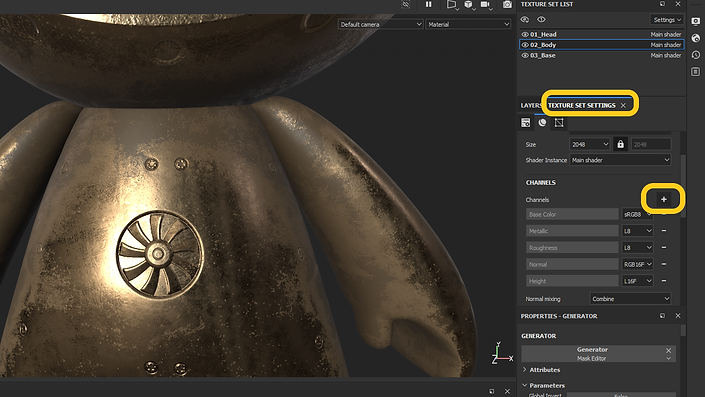The height and width of the screenshot is (397, 705).
Task: Undock the bottom panel under the viewport
Action: click(x=491, y=391)
